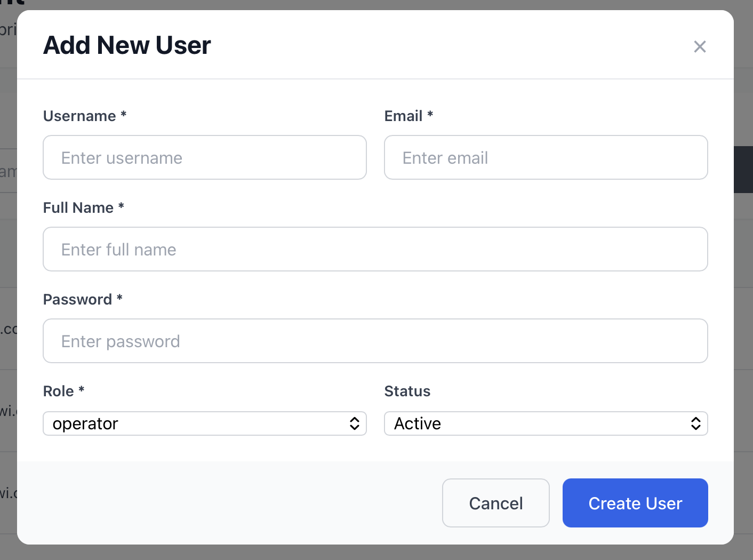This screenshot has width=753, height=560.
Task: Click the Full Name label
Action: (78, 208)
